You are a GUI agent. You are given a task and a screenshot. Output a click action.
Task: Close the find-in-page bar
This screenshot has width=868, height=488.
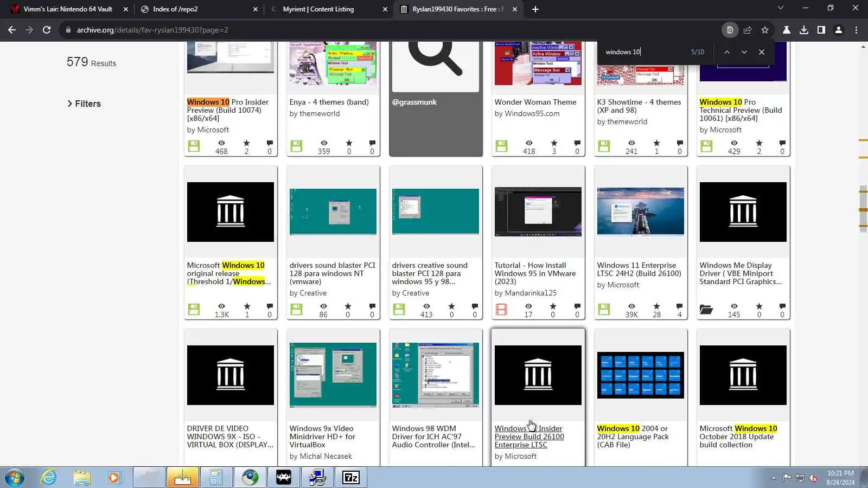pos(762,52)
